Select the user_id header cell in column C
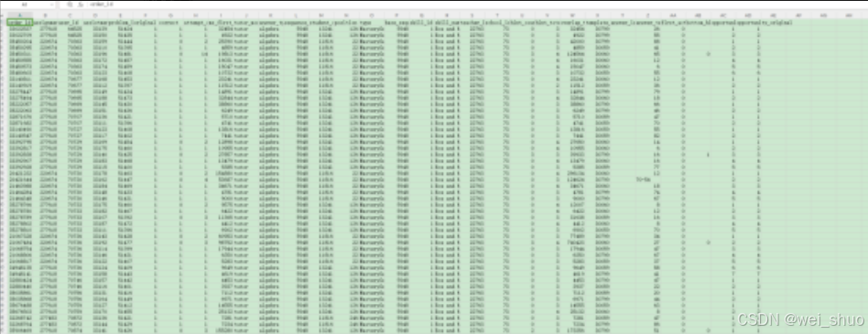Viewport: 868px width, 334px height. point(71,23)
